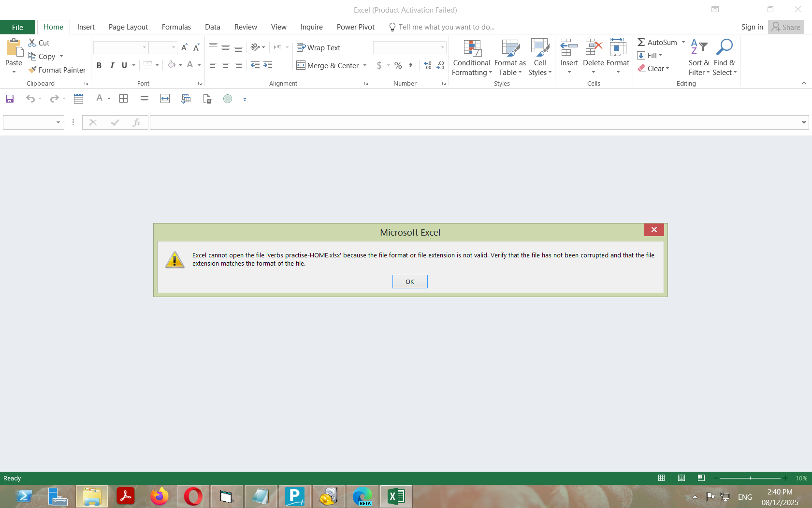Open the font size dropdown
812x508 pixels.
(x=173, y=47)
